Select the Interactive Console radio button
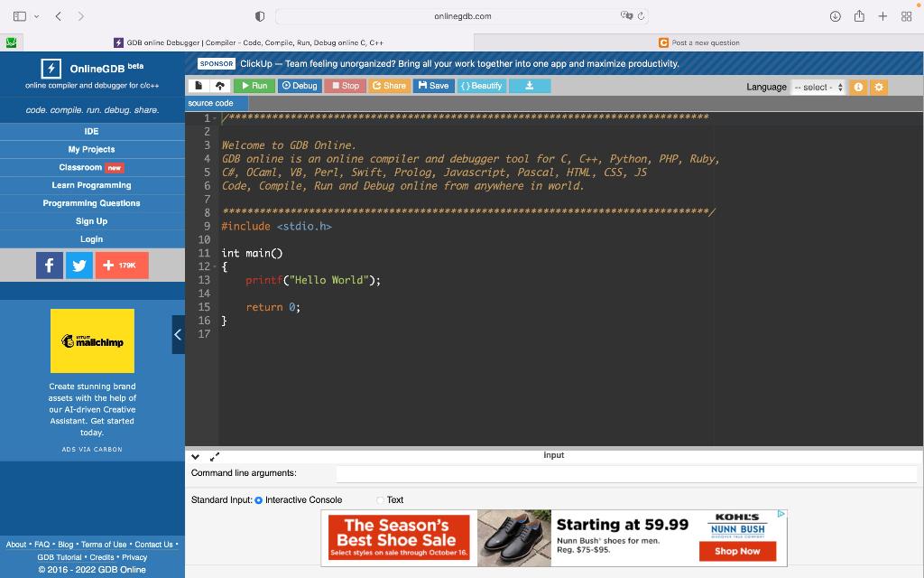 [258, 499]
